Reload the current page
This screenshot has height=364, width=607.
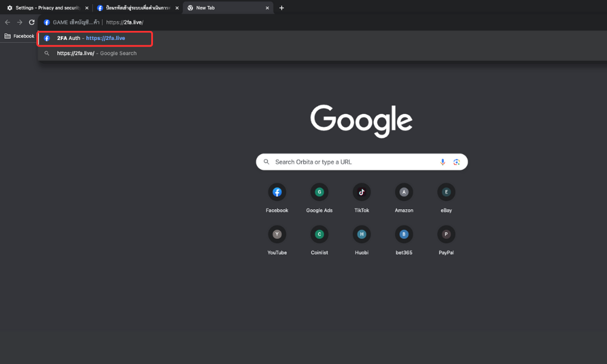point(32,22)
